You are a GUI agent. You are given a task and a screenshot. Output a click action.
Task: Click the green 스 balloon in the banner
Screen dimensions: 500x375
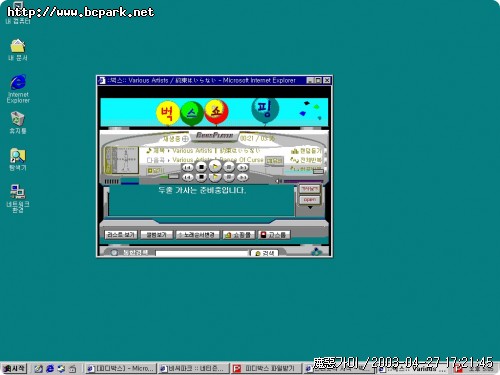click(192, 113)
